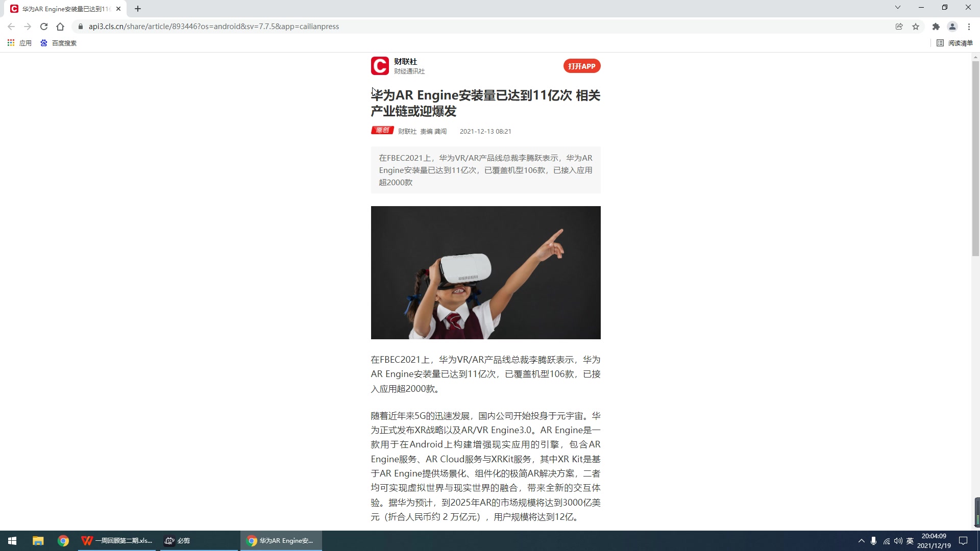
Task: Click the 财联社 责编 龚闯 byline
Action: coord(422,131)
